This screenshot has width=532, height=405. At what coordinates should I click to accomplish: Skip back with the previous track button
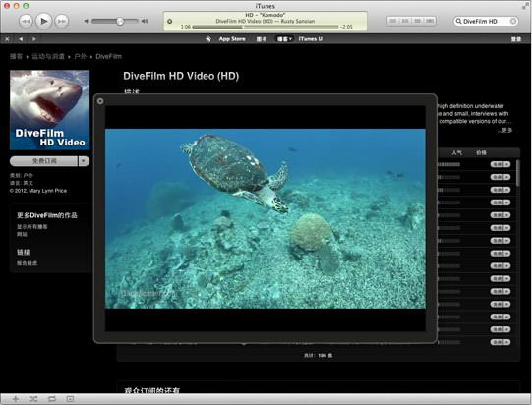pyautogui.click(x=26, y=21)
